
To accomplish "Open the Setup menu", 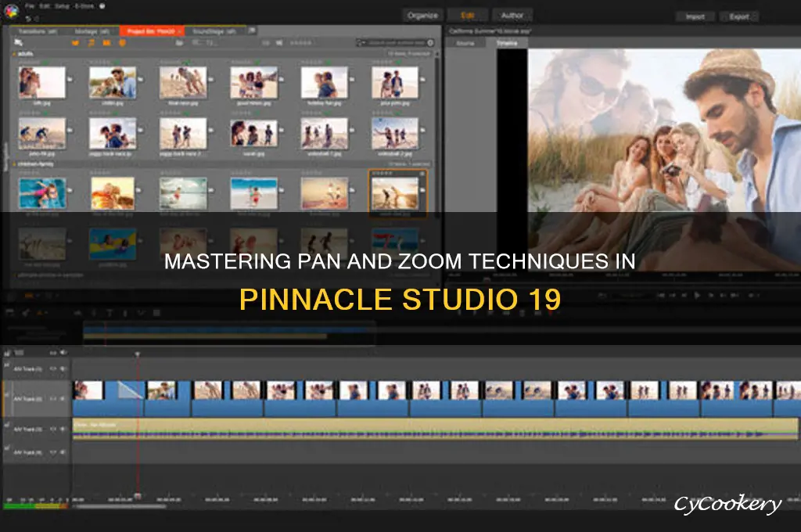I will pos(63,6).
